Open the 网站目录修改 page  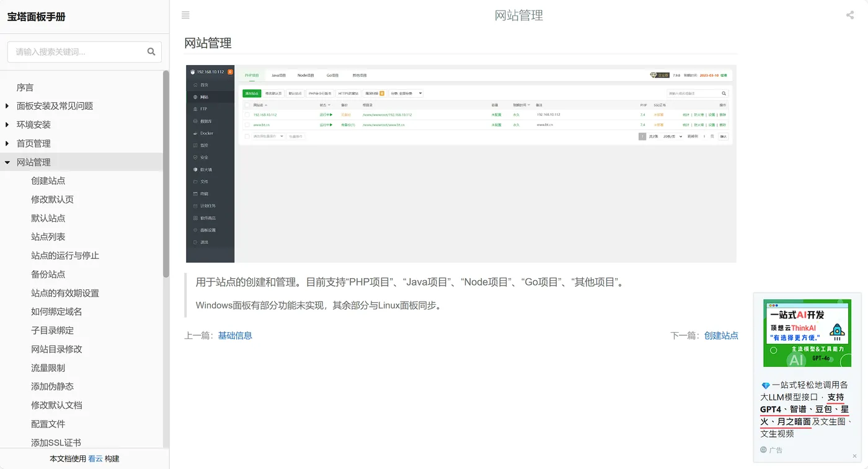[x=56, y=349]
